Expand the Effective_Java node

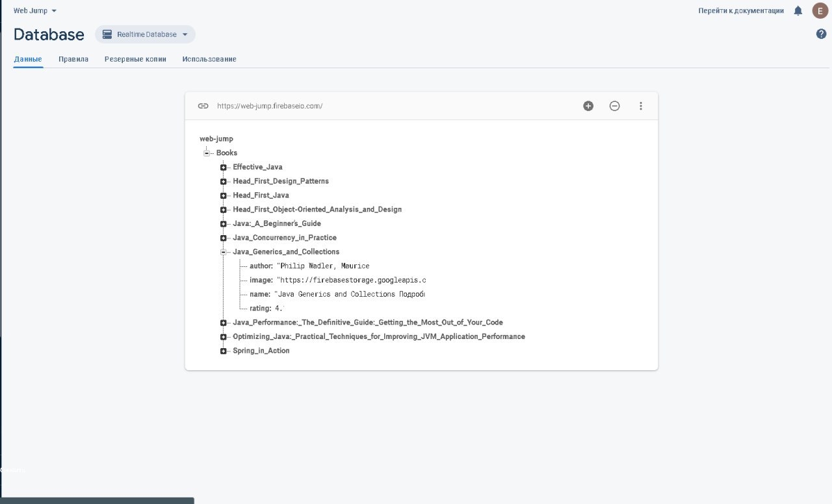(223, 167)
